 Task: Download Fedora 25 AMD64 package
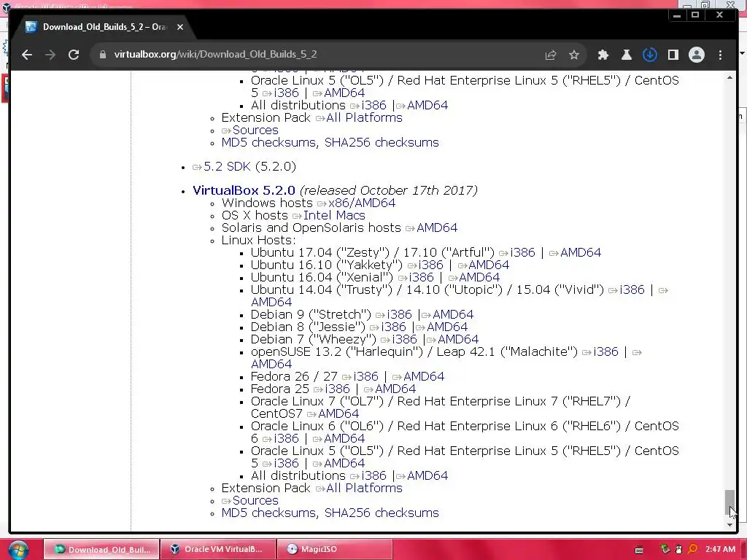coord(395,389)
